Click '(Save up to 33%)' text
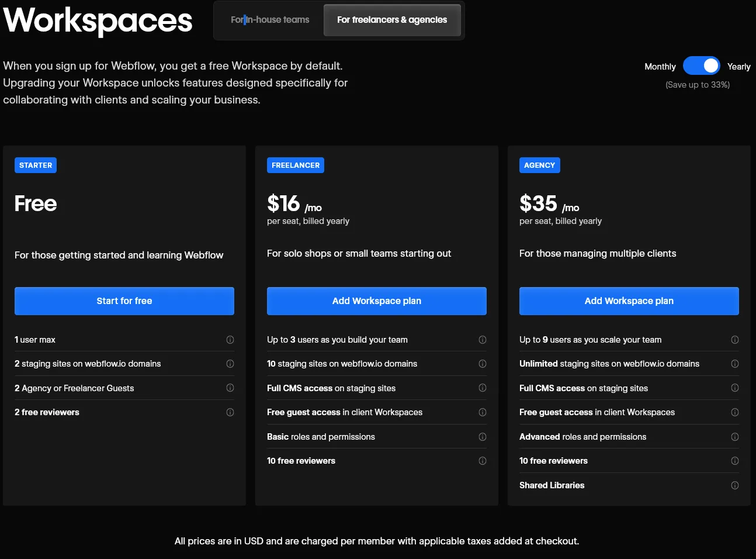 tap(698, 85)
